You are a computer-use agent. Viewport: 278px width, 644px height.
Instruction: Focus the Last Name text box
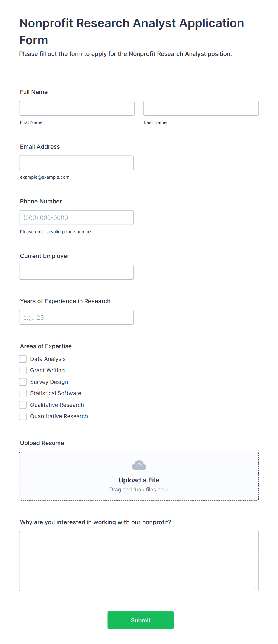tap(201, 108)
